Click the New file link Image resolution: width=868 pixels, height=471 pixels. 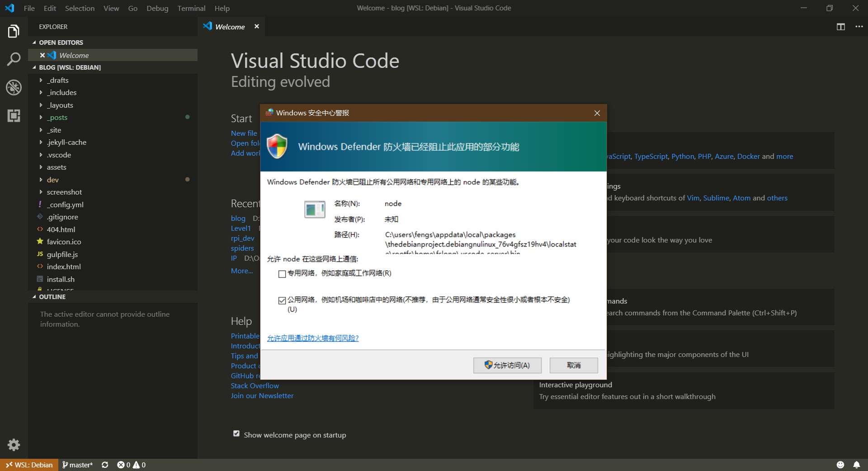coord(244,133)
